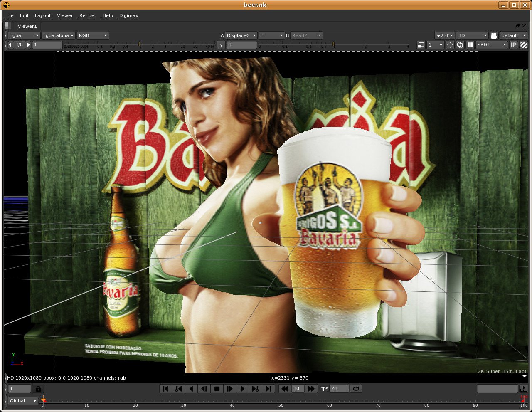Go to the first frame

click(165, 389)
